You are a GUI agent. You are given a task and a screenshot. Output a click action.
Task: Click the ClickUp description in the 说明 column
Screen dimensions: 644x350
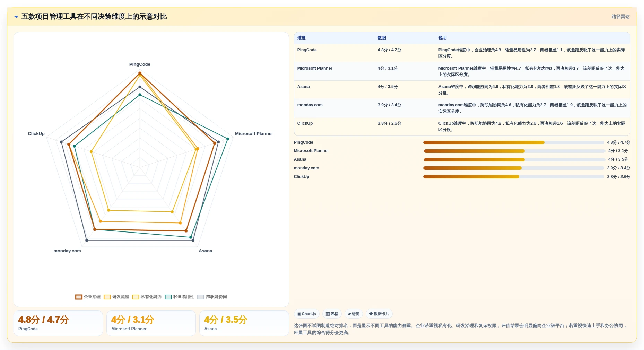532,126
